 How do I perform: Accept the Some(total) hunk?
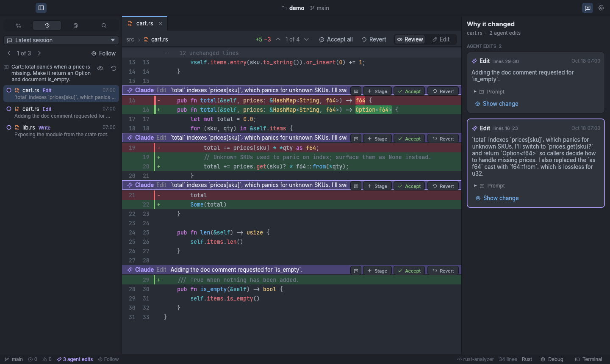pos(409,186)
